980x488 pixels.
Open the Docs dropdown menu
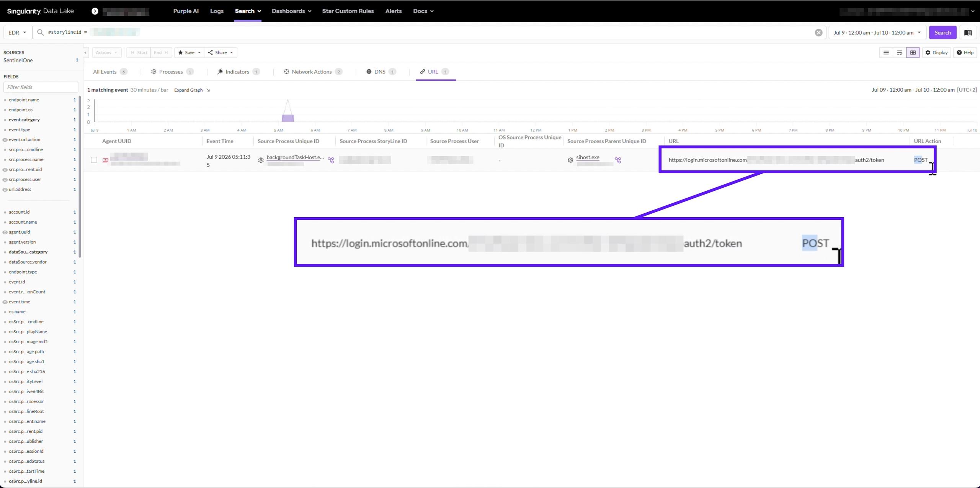coord(423,11)
